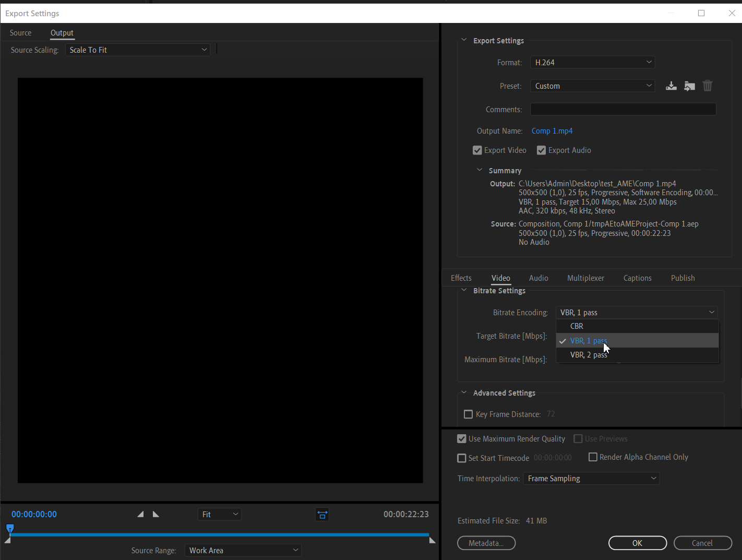Screen dimensions: 742x560
Task: Click the current timecode 00:00:00:00
Action: [x=34, y=515]
